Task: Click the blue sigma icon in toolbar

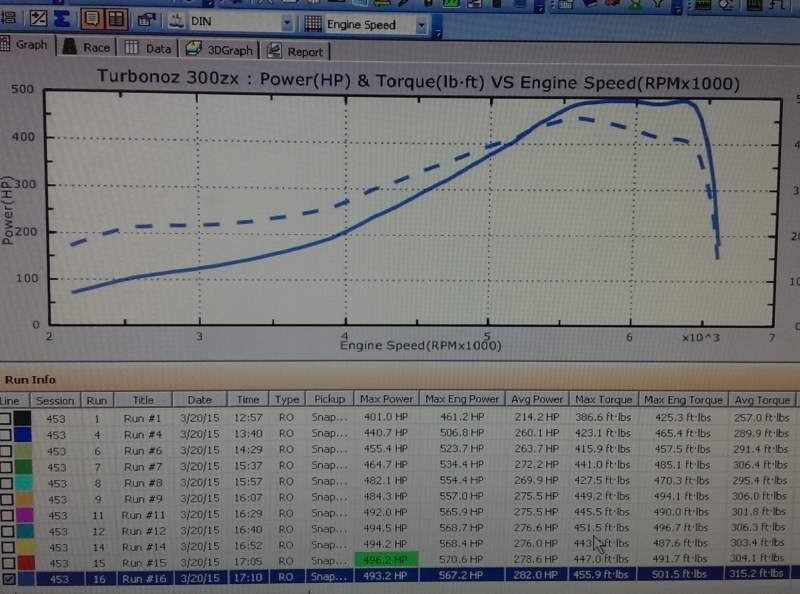Action: click(61, 20)
